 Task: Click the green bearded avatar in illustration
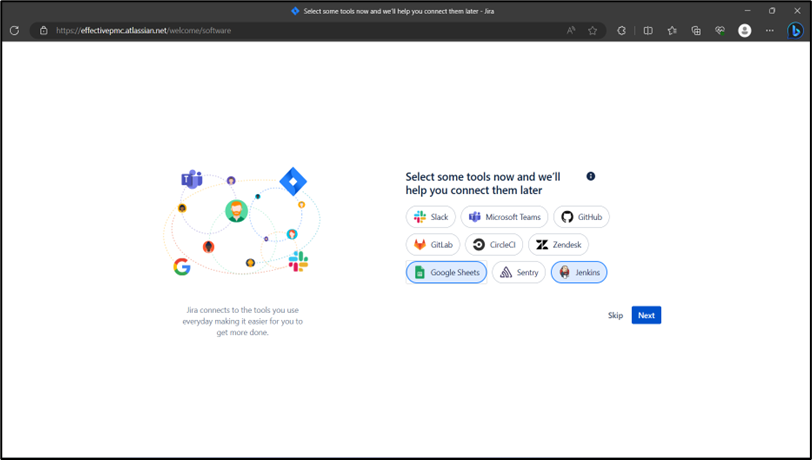click(237, 211)
